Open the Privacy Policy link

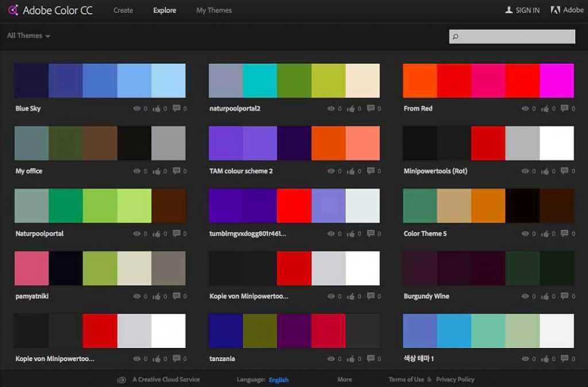[455, 380]
